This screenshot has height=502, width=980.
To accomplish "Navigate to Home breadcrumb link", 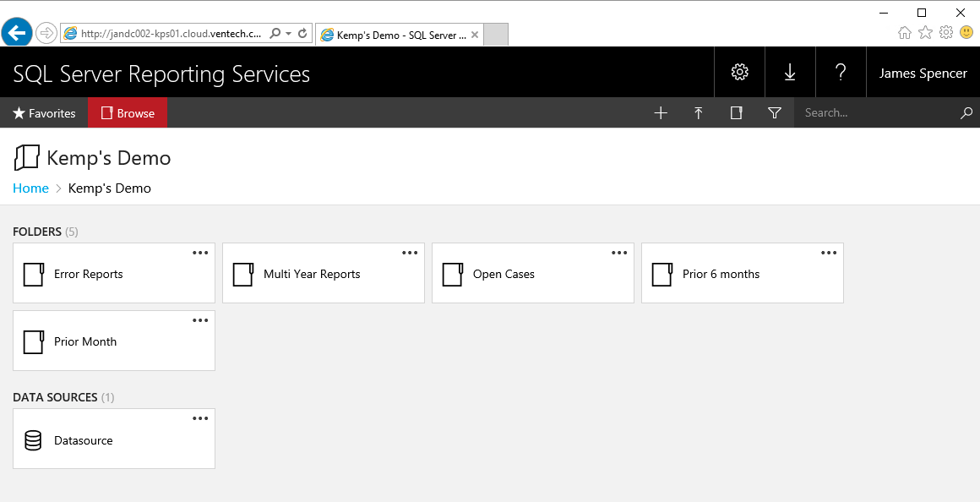I will click(x=30, y=188).
